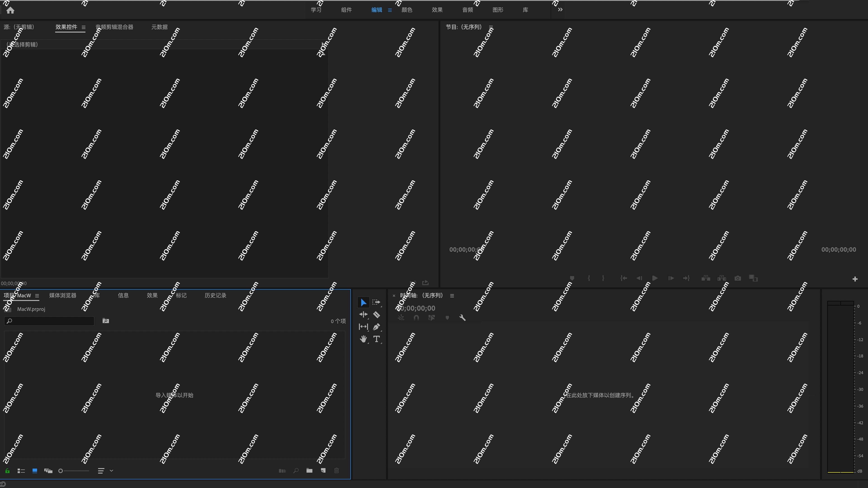Click the Lift button in Program monitor
This screenshot has height=488, width=868.
point(706,278)
